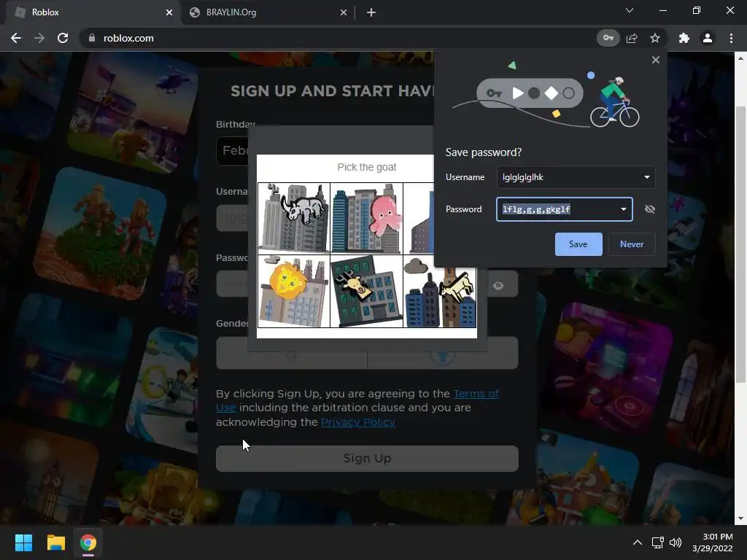Click the forward navigation arrow

(x=39, y=38)
